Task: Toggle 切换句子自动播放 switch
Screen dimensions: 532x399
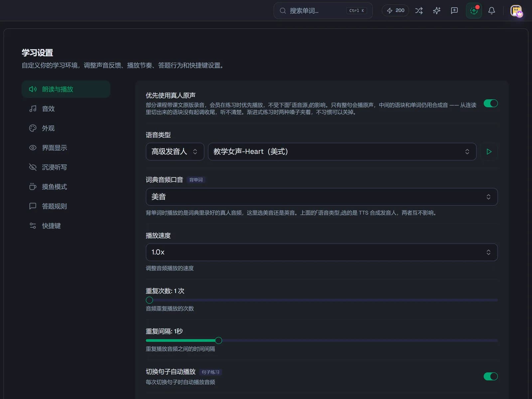Action: point(490,376)
